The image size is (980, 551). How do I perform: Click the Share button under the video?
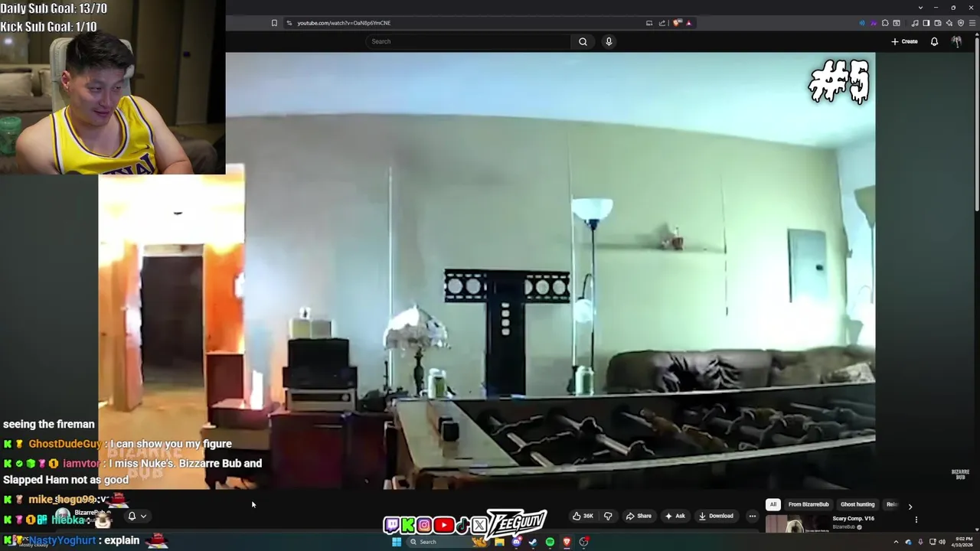pos(639,516)
